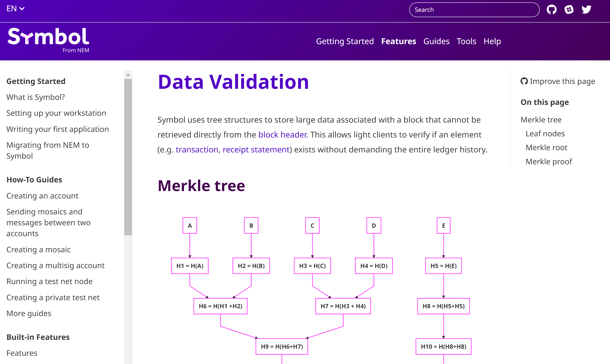Jump to Merkle tree section
The height and width of the screenshot is (364, 610).
[541, 120]
